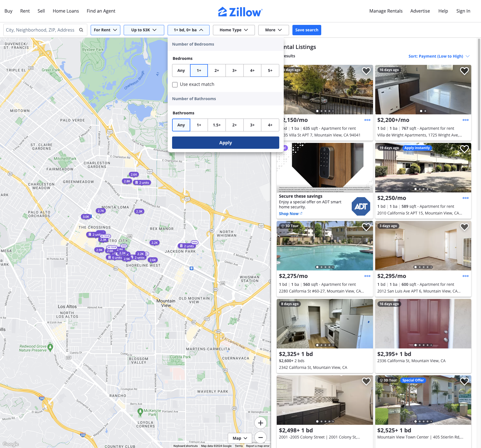Collapse the 1+ bd, 0+ ba filter

tap(189, 30)
